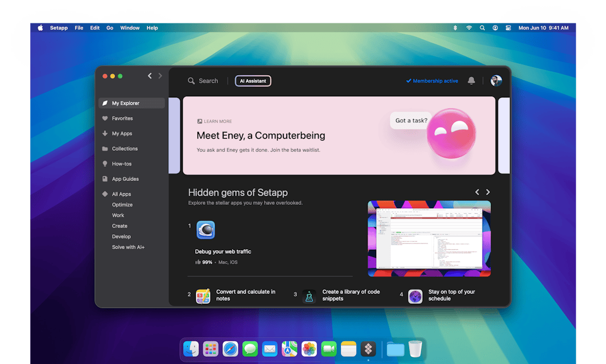This screenshot has height=364, width=606.
Task: Open the Go menu
Action: point(110,28)
